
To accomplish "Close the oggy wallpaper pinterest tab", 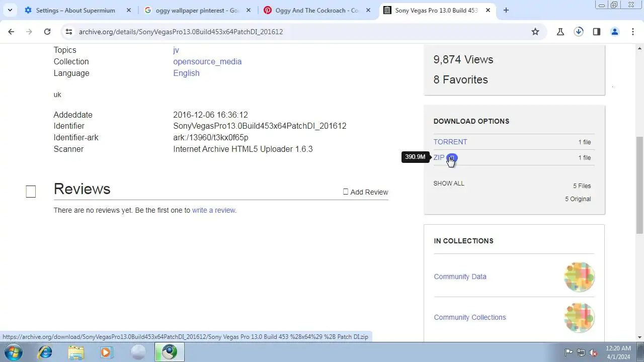I will click(248, 10).
